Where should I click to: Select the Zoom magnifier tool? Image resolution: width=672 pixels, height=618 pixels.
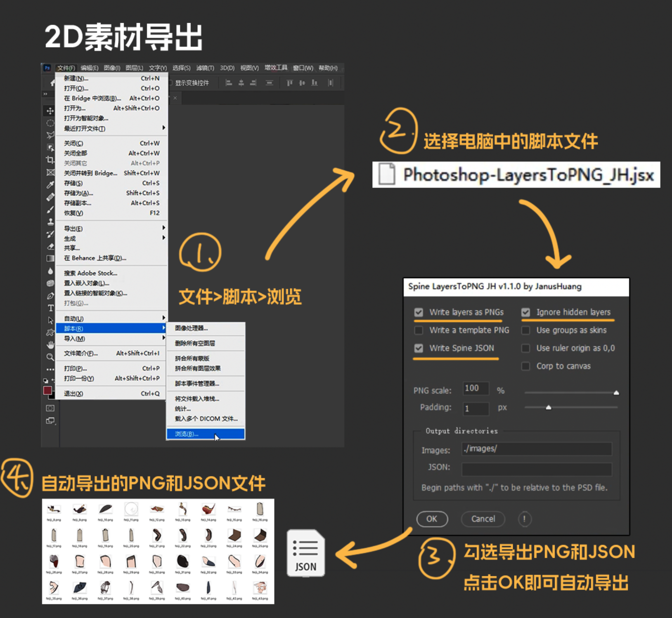[x=50, y=357]
